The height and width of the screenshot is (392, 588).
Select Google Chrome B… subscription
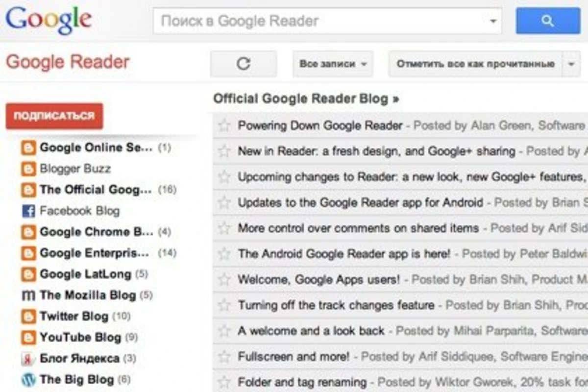(97, 232)
